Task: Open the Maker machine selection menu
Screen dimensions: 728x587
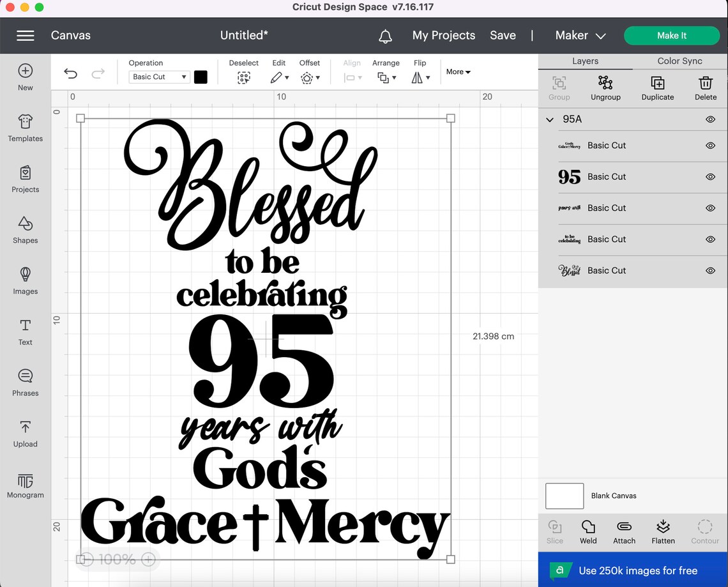Action: point(580,35)
